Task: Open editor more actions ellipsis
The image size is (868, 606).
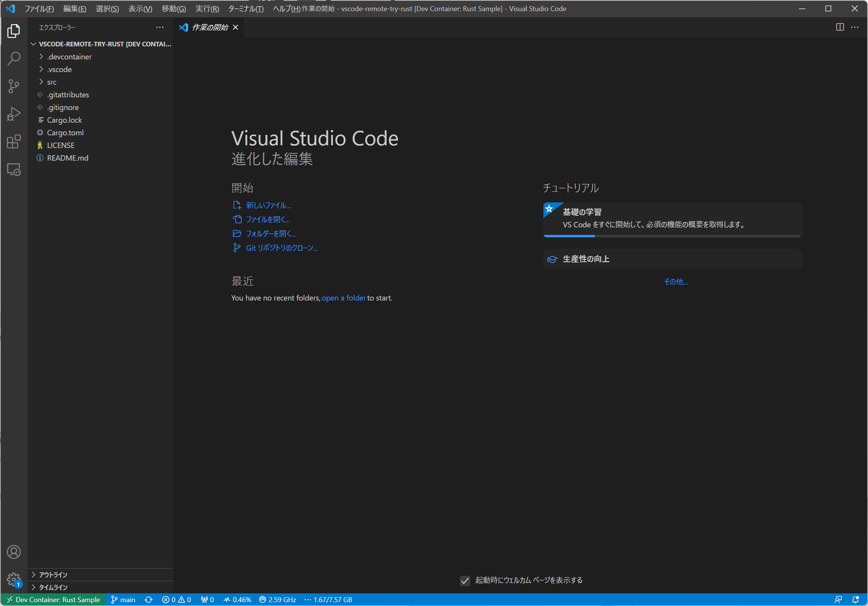Action: (855, 27)
